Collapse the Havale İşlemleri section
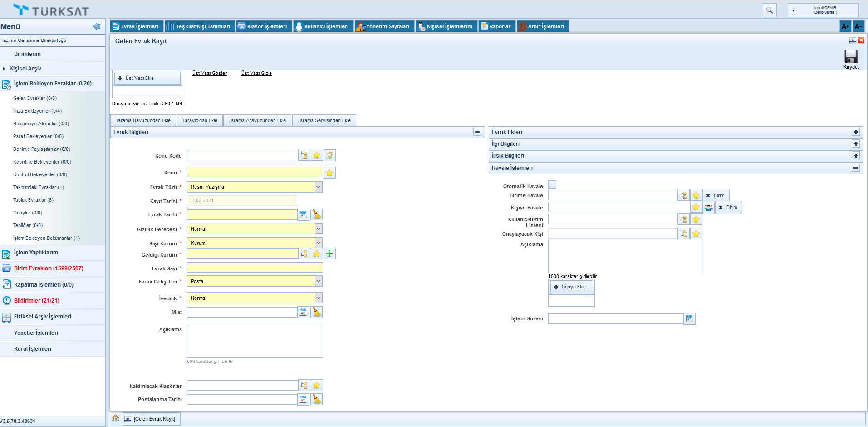The width and height of the screenshot is (868, 427). click(856, 168)
